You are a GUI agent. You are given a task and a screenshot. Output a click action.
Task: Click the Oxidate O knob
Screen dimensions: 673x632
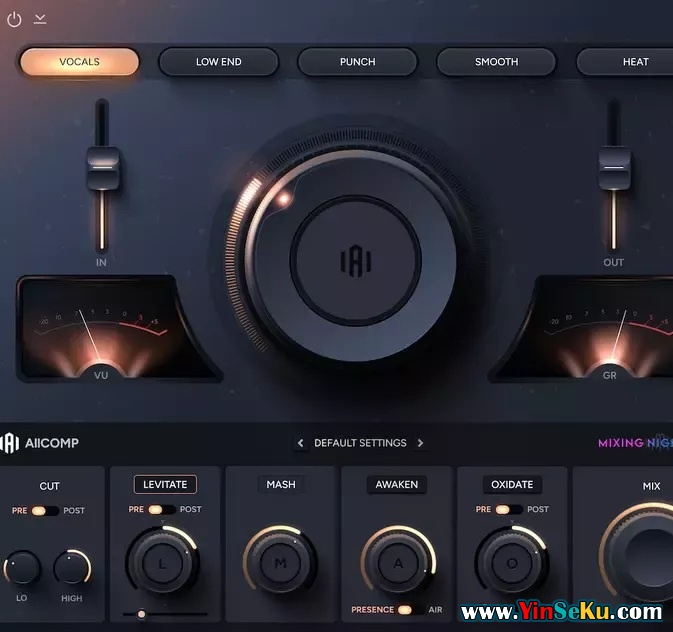pyautogui.click(x=512, y=563)
